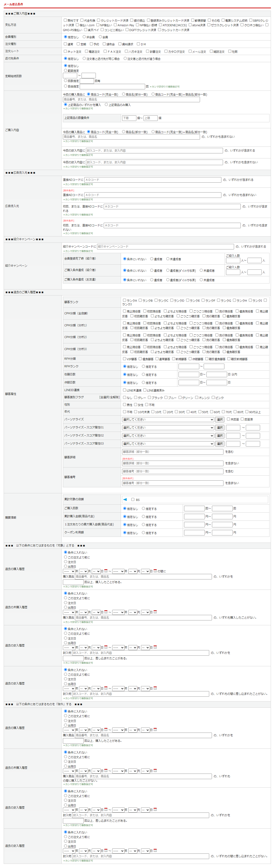The height and width of the screenshot is (868, 273).
Task: Open start-date calendar in 除外 過去の購入履歴
Action: point(106,730)
